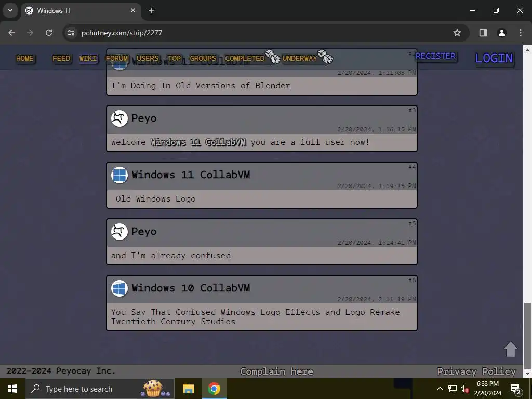Open Peyo's avatar in post #5
Viewport: 532px width, 399px height.
click(119, 232)
